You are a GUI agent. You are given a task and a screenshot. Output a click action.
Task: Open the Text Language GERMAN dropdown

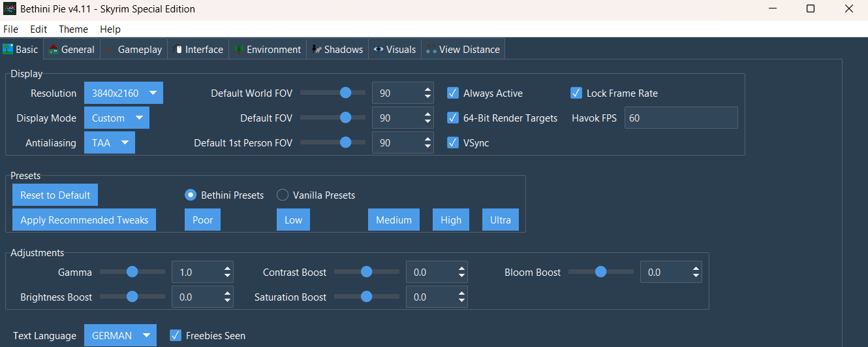coord(121,335)
